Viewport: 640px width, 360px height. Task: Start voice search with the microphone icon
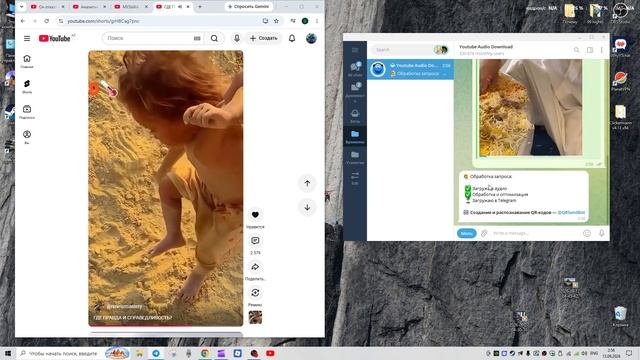click(x=237, y=38)
